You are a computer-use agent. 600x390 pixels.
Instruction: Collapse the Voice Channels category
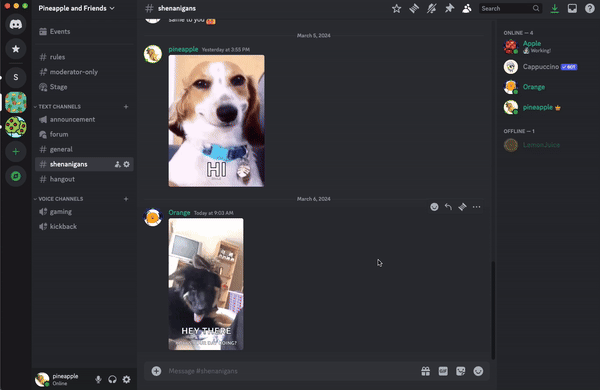(59, 199)
